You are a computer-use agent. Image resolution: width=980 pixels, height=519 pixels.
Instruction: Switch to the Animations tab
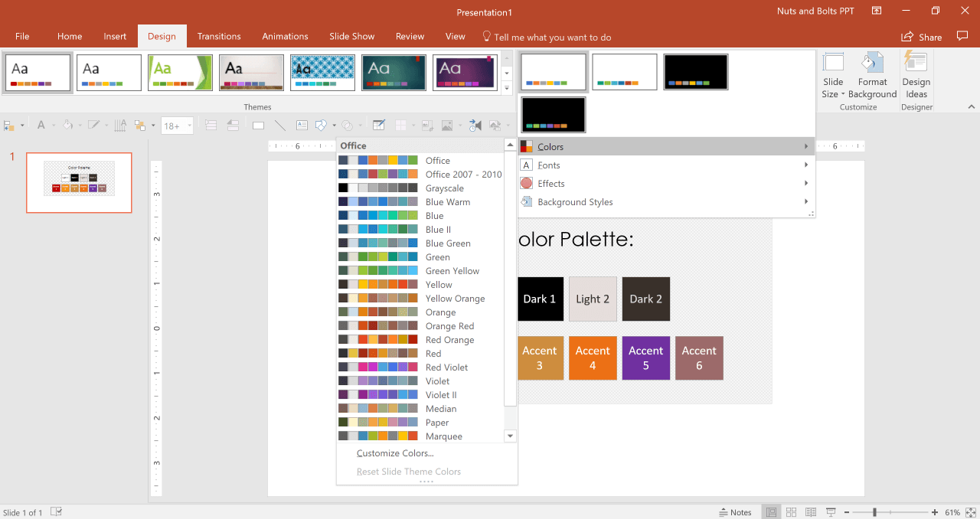pyautogui.click(x=283, y=36)
